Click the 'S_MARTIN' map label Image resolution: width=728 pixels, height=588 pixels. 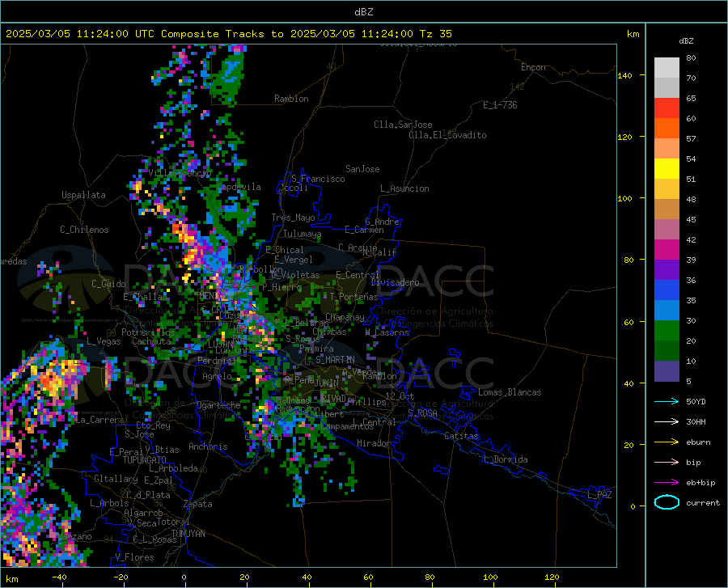[x=335, y=360]
